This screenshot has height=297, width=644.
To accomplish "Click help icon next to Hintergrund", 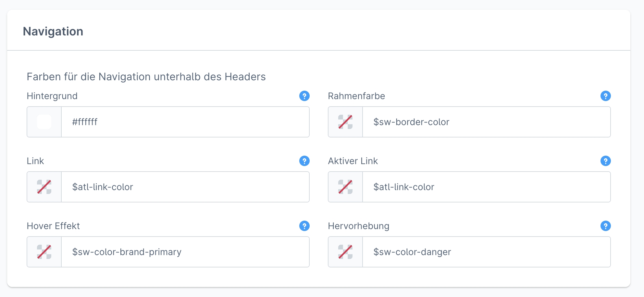I will (304, 96).
